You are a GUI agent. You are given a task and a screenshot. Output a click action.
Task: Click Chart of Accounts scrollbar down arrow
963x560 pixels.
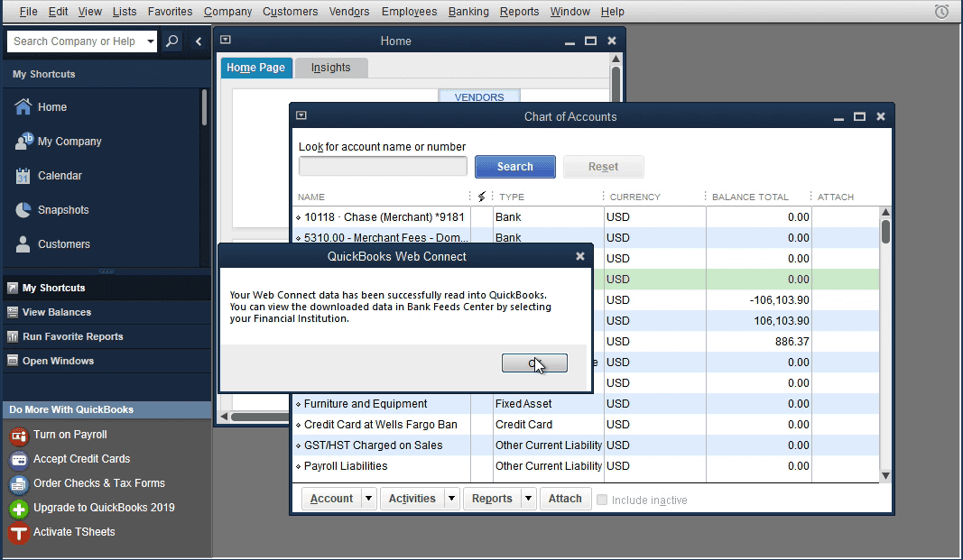885,475
